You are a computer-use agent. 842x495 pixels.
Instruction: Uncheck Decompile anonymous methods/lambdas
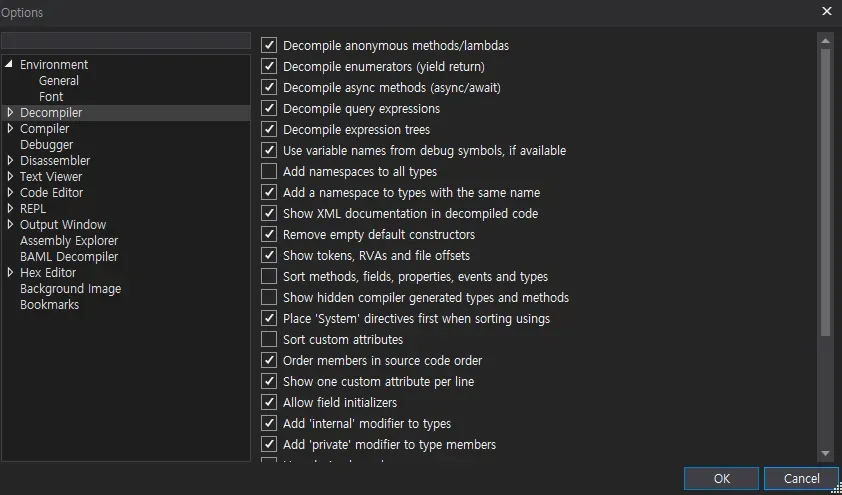pos(269,45)
